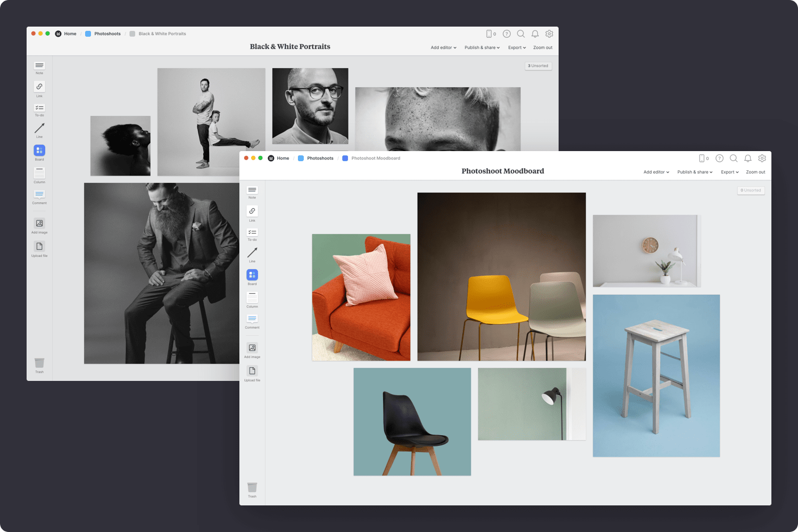Select the highlighted Board tool

252,276
